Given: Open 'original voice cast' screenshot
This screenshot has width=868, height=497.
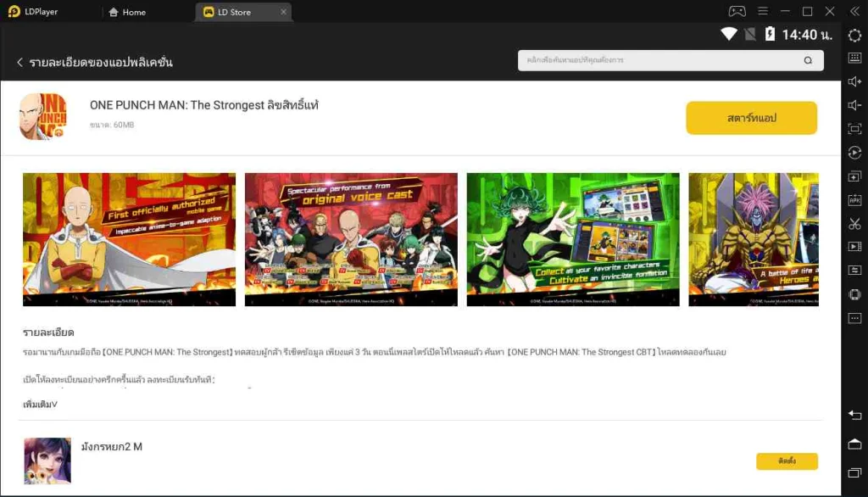Looking at the screenshot, I should (x=351, y=239).
